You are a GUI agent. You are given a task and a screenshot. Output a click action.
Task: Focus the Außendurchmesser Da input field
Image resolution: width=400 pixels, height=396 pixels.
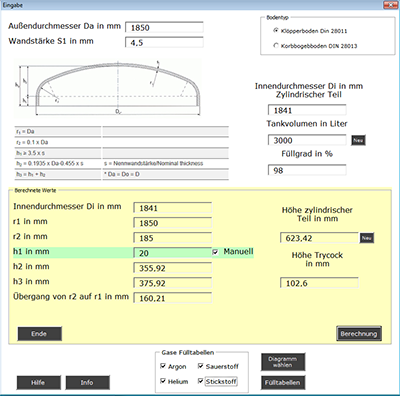click(164, 27)
